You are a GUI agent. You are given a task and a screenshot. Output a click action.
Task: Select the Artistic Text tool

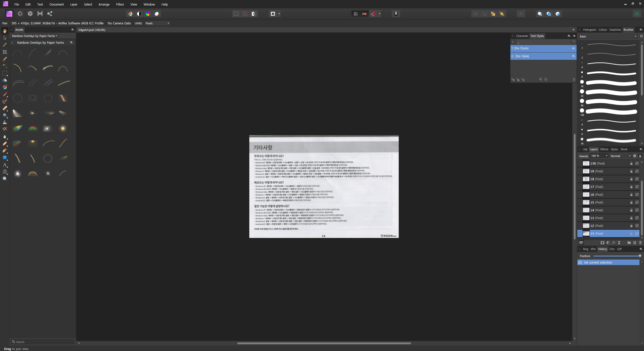[5, 165]
